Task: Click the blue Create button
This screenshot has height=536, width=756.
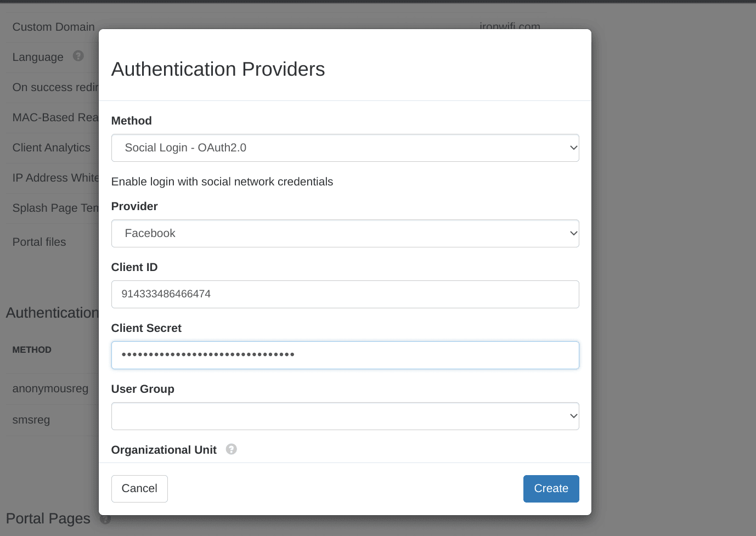Action: [551, 489]
